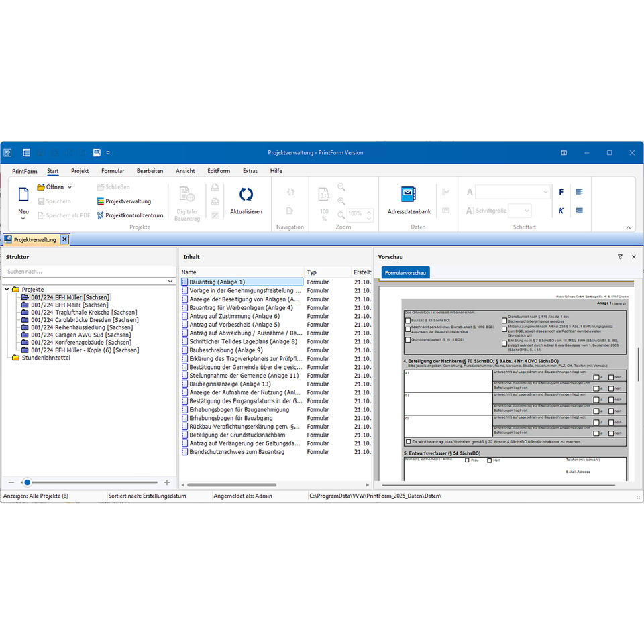Pin the Vorschau panel
Screen dimensions: 644x644
coord(620,257)
